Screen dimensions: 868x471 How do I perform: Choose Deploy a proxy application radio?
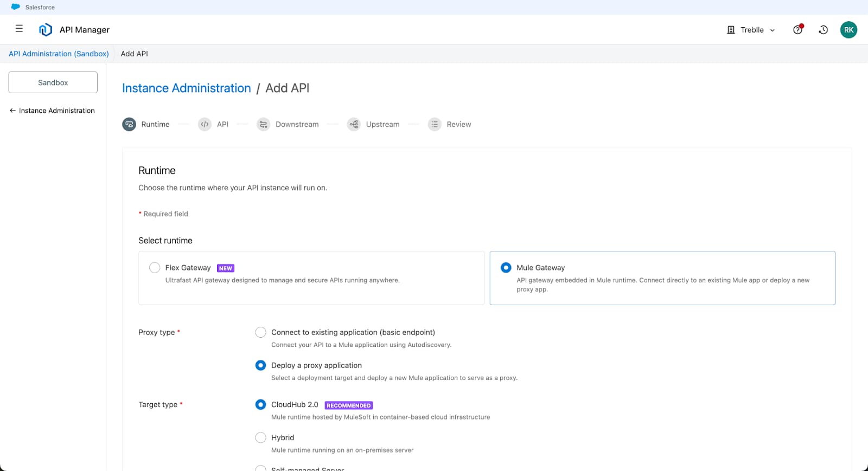[x=260, y=365]
